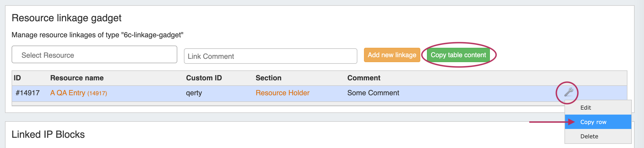Click the Comment column header
This screenshot has width=644, height=148.
pos(363,78)
